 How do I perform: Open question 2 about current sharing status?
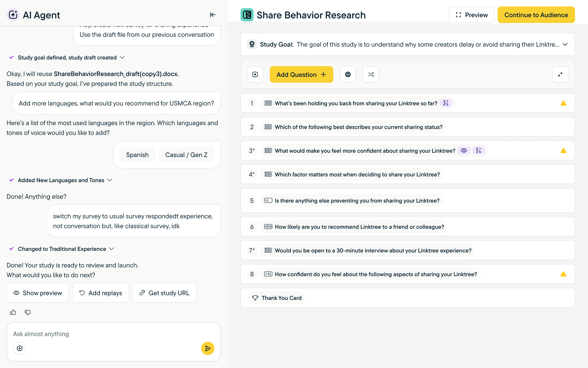(x=408, y=127)
